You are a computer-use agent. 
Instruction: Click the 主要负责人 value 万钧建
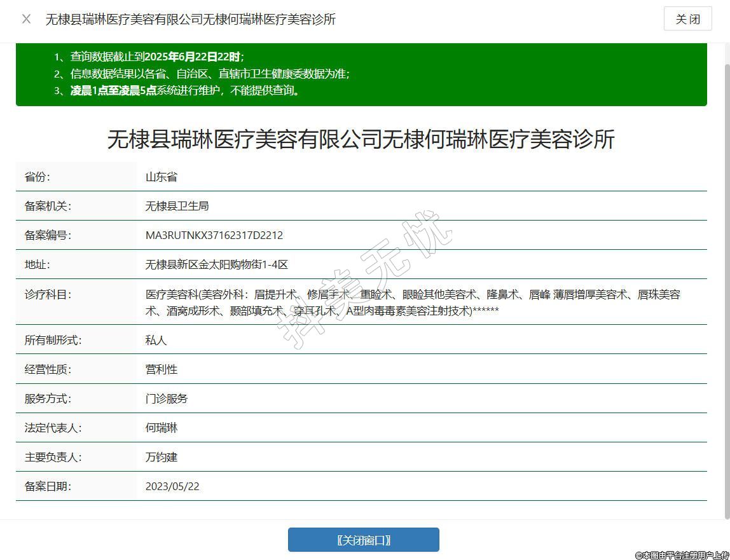161,457
